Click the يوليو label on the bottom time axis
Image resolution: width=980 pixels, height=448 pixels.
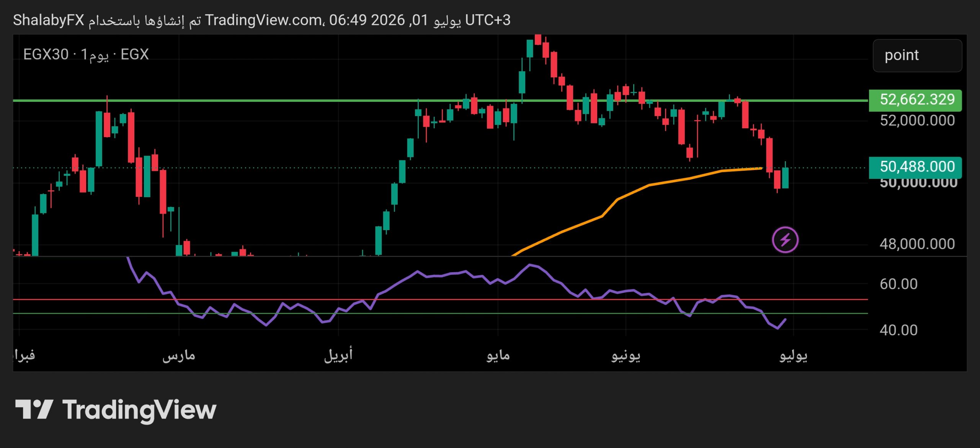pos(794,356)
